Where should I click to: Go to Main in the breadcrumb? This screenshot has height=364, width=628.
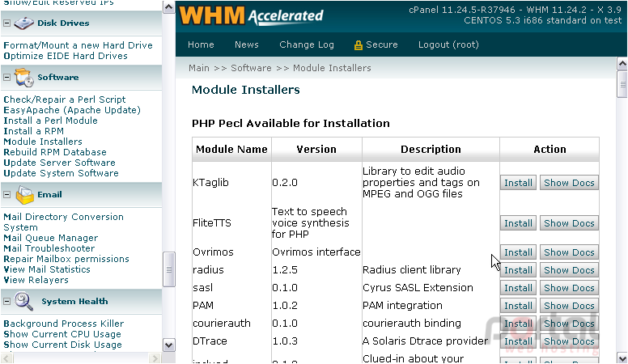(199, 68)
